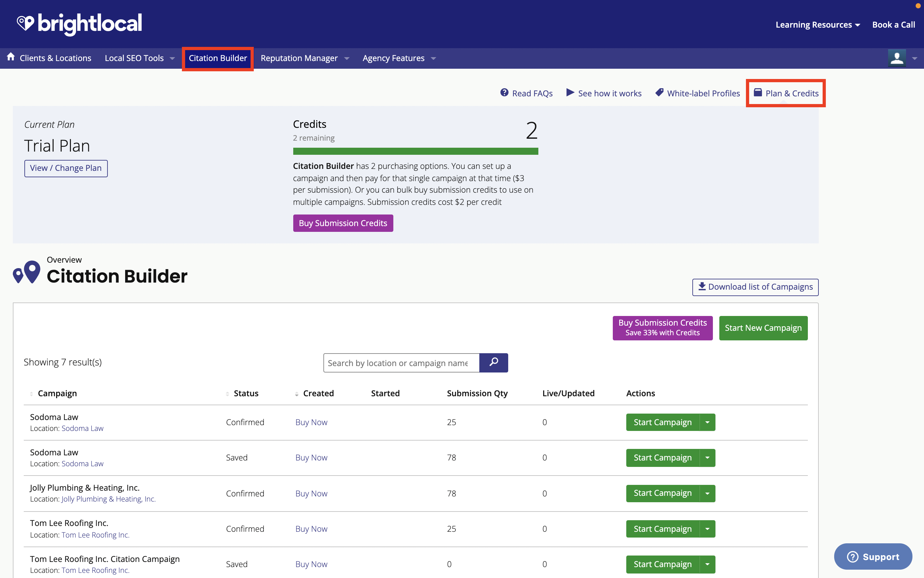Expand Start Campaign options for Tom Lee Roofing Inc. row
Screen dimensions: 924x578
click(x=707, y=529)
